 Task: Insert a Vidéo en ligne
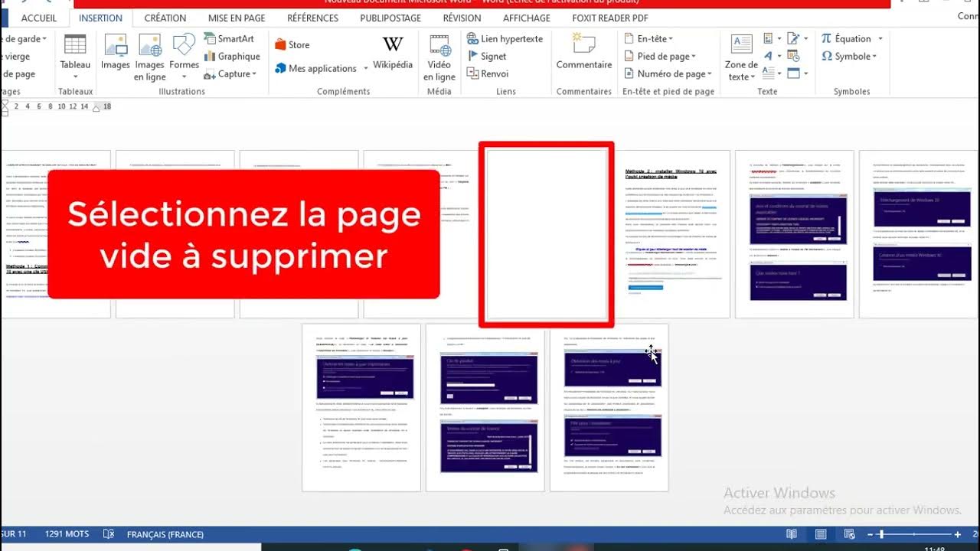[x=439, y=57]
